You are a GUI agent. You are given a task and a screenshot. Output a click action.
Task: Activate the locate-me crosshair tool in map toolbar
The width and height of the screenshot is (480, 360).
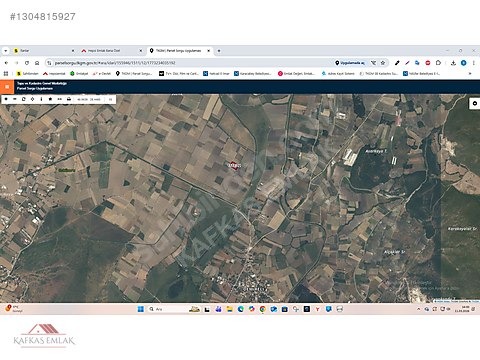32,99
